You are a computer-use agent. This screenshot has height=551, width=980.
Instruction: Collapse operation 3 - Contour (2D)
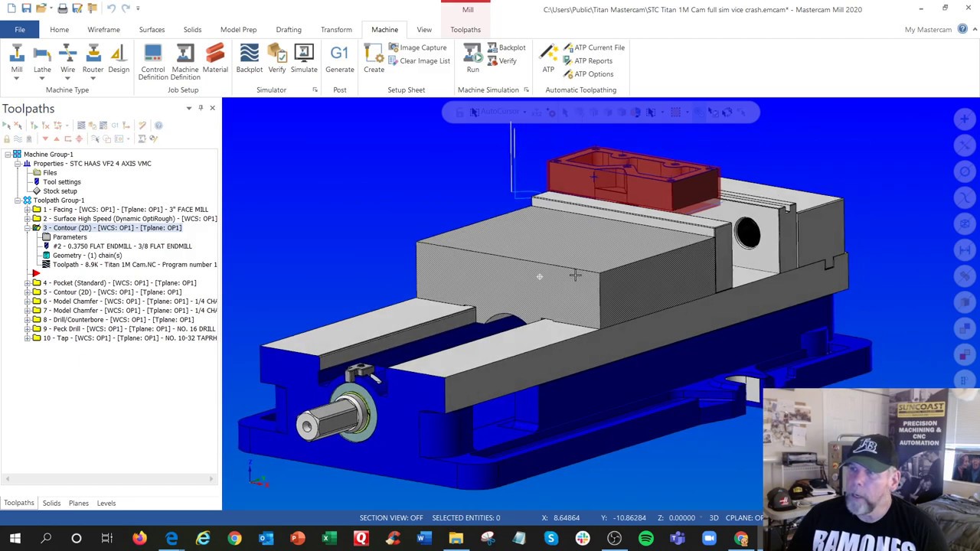point(27,228)
